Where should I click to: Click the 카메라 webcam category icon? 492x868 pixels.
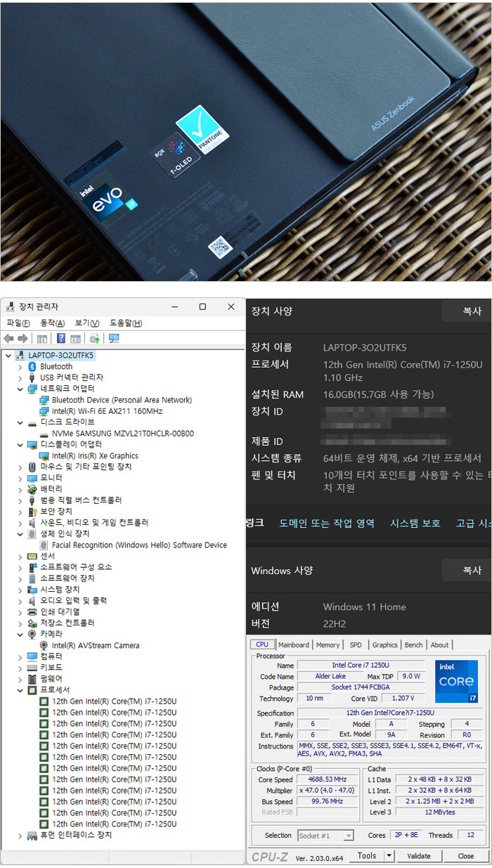pos(32,634)
